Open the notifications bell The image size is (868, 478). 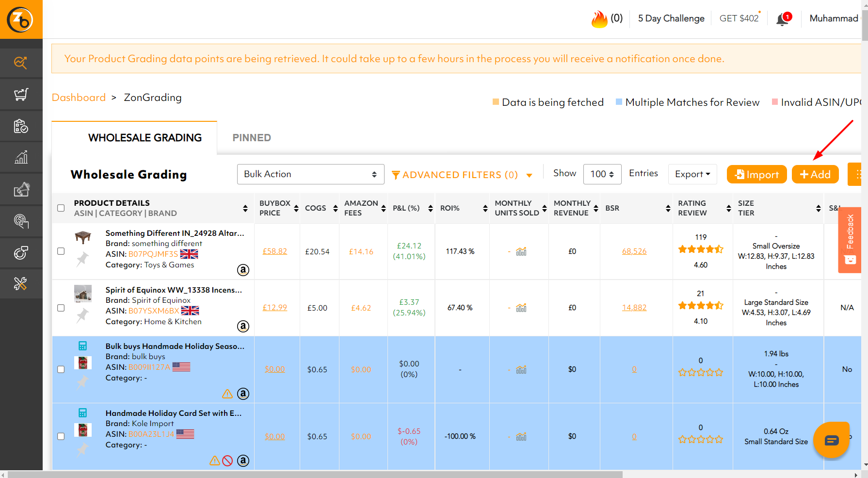pyautogui.click(x=783, y=19)
